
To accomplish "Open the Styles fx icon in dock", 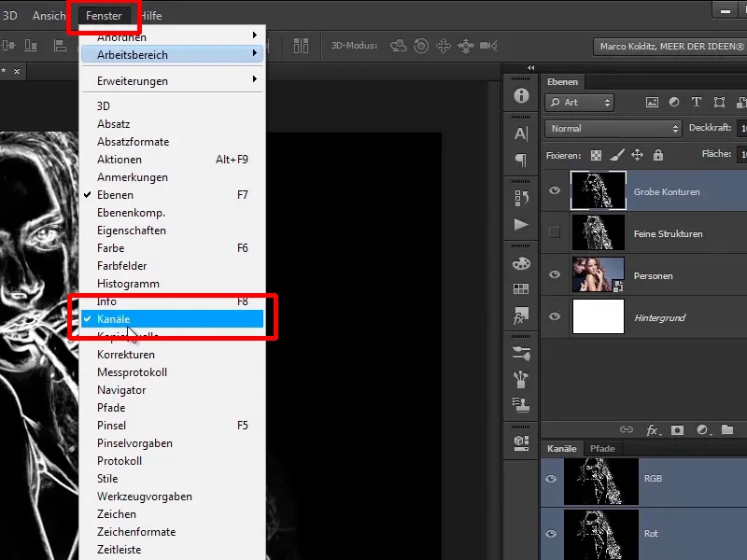I will (521, 315).
